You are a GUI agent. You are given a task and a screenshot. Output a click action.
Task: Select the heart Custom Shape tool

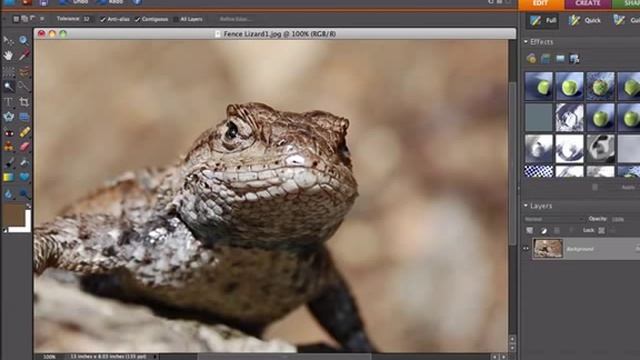pos(24,177)
